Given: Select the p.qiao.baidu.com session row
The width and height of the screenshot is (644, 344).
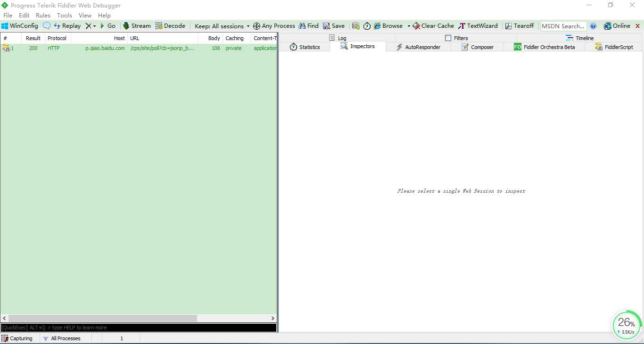Looking at the screenshot, I should pos(139,48).
